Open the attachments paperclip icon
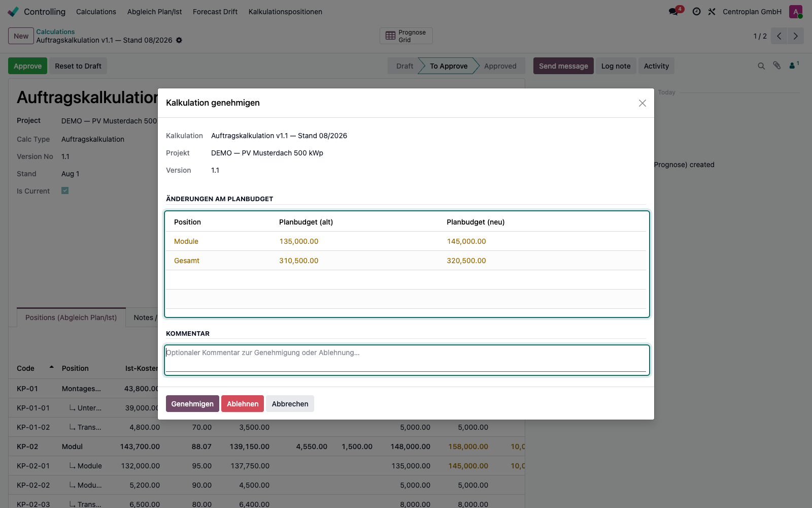The width and height of the screenshot is (812, 508). point(777,66)
